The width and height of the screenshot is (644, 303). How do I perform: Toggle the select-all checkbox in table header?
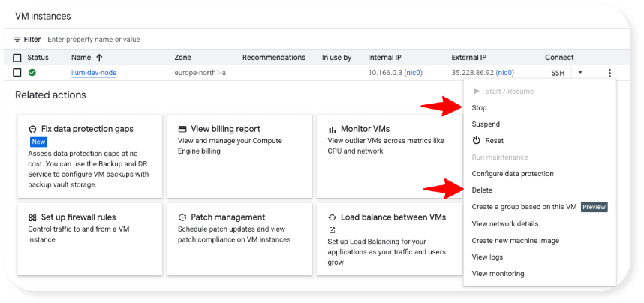[17, 58]
